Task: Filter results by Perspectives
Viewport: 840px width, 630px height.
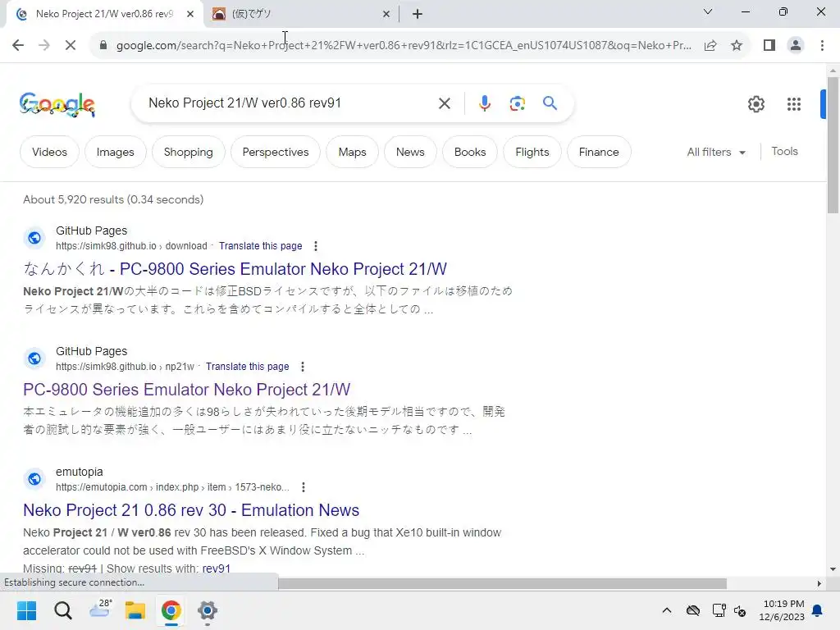Action: (x=276, y=152)
